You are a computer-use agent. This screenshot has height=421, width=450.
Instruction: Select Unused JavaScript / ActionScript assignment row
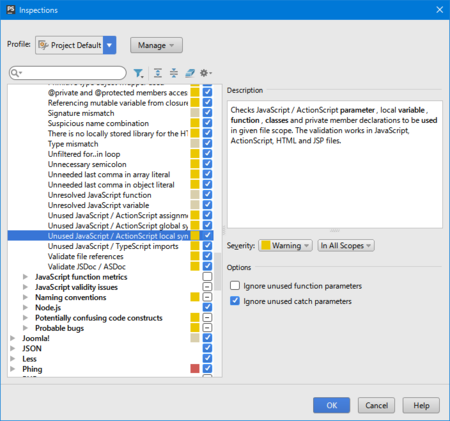[118, 216]
